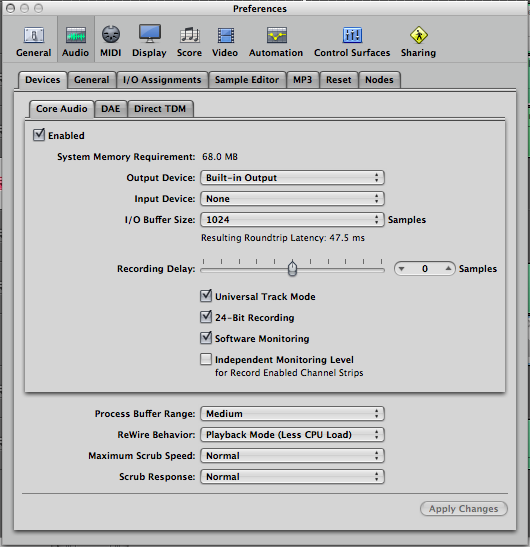Open the General preferences pane icon
This screenshot has width=530, height=547.
pyautogui.click(x=33, y=36)
